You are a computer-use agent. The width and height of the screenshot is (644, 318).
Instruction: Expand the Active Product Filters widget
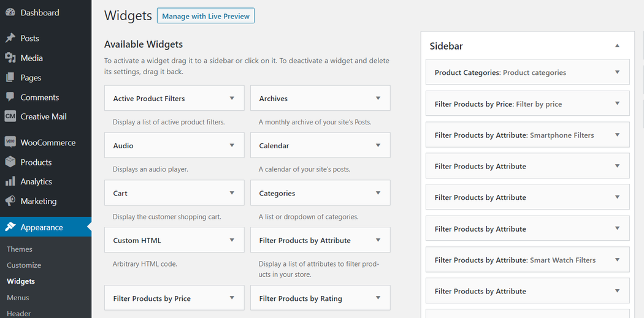tap(232, 98)
